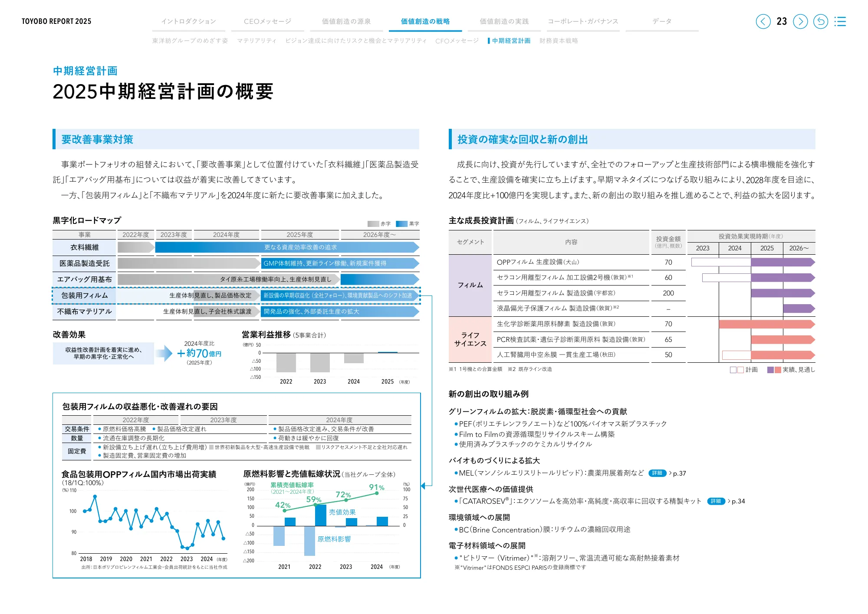Select マテリアリティ in the sub-navigation

pos(256,41)
